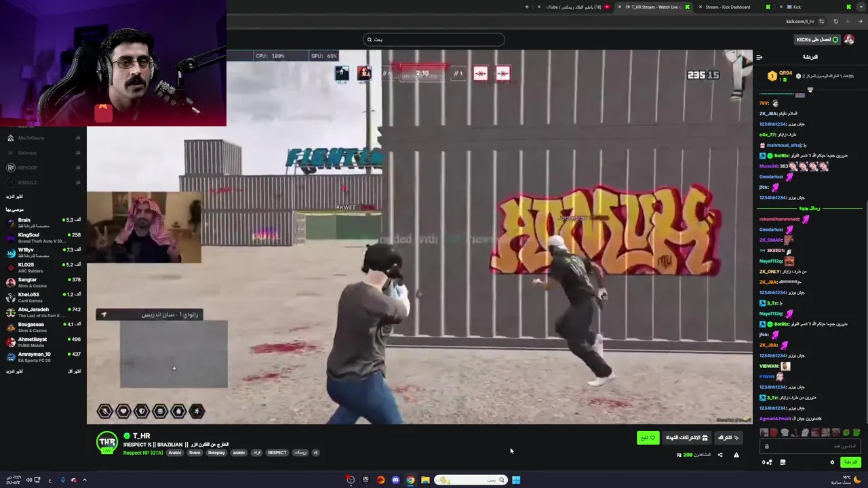
Task: Switch to the rightmost Kick tab
Action: 815,7
